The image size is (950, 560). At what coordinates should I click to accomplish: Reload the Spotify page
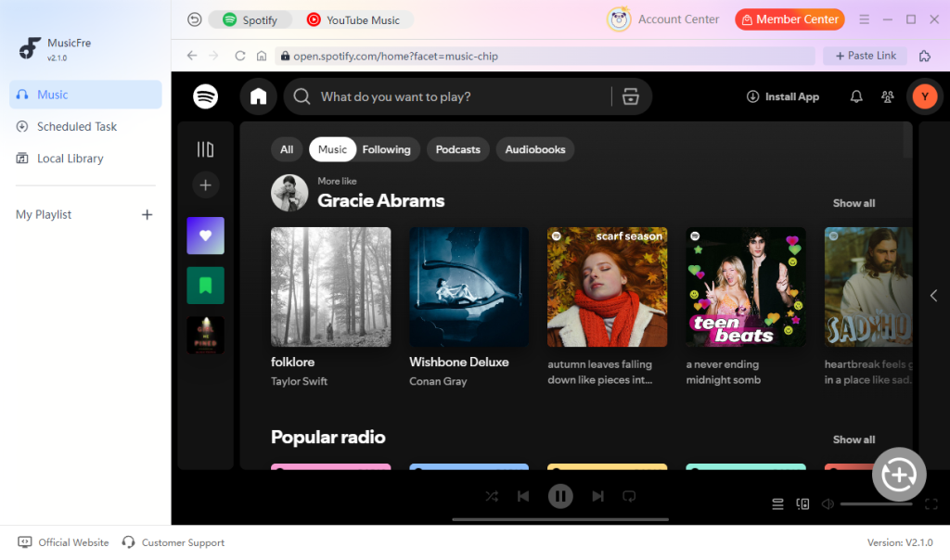[x=240, y=56]
